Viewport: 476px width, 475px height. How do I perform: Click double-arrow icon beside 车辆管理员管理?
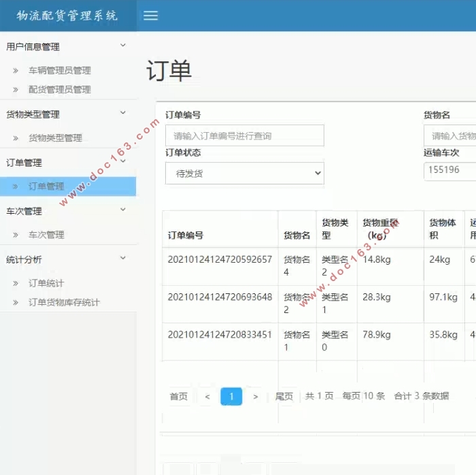[16, 71]
